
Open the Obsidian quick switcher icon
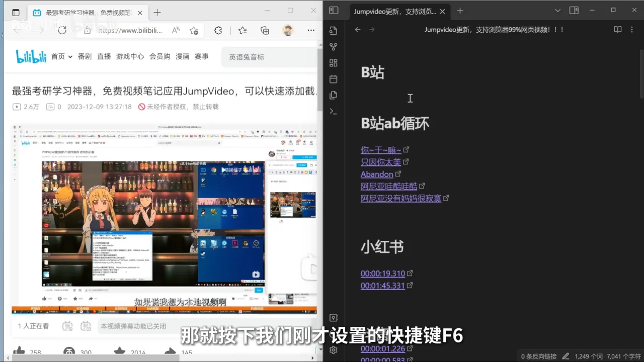click(x=333, y=31)
